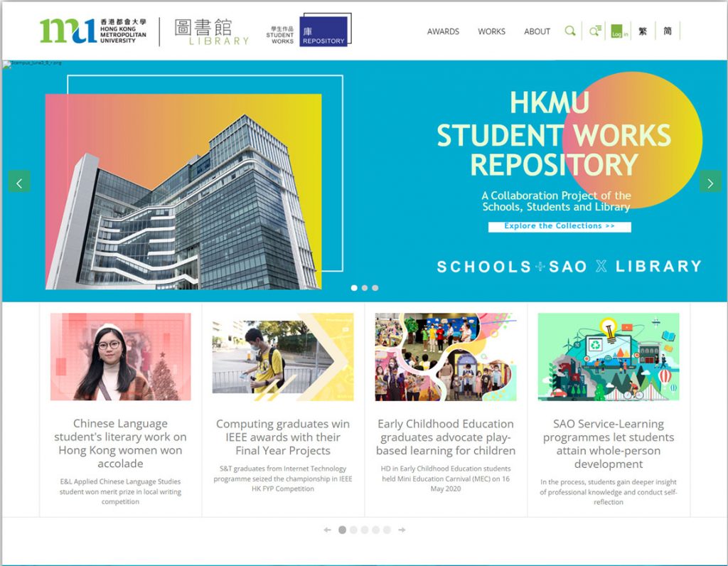Open SAO Service-Learning article thumbnail
The height and width of the screenshot is (566, 728).
608,357
